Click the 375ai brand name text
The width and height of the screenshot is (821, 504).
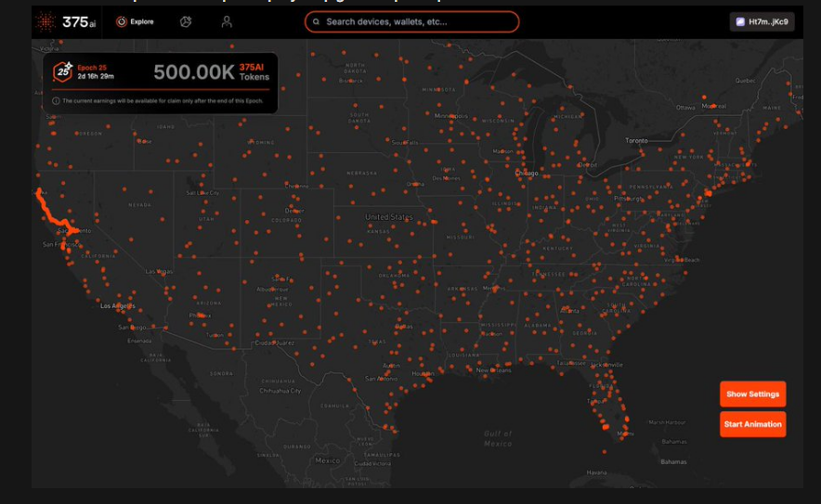75,22
